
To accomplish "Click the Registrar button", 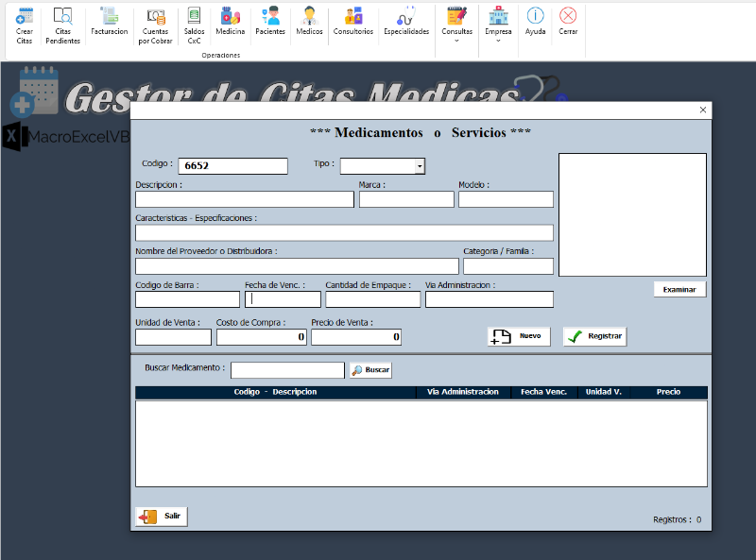I will [x=595, y=336].
